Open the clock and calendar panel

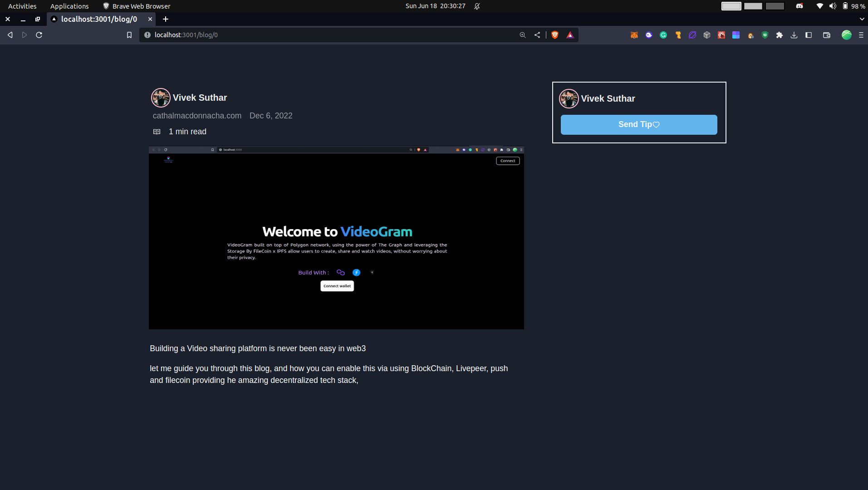[x=436, y=6]
